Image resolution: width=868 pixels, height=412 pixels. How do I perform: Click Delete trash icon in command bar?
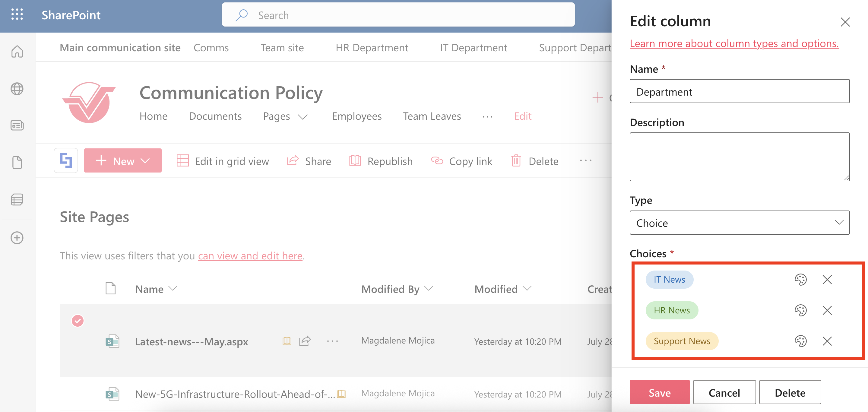[516, 161]
